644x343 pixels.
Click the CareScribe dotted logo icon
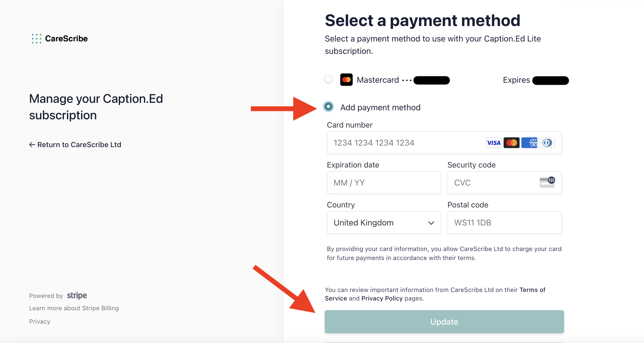[37, 39]
